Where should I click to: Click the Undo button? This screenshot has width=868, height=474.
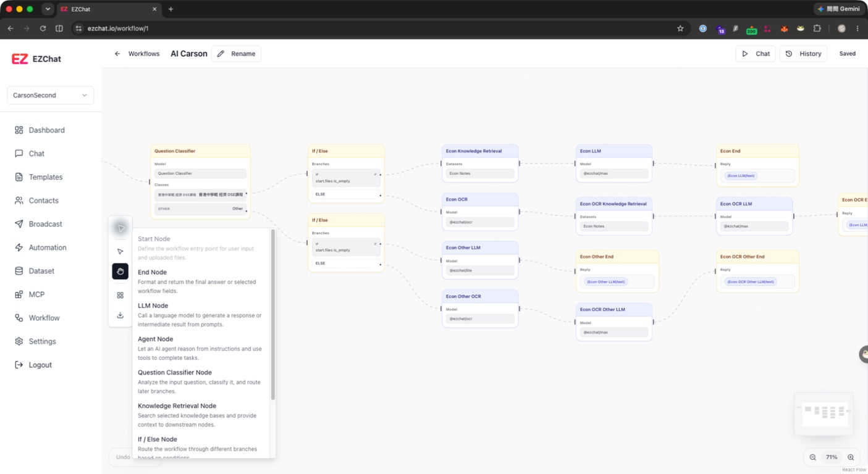(x=123, y=457)
